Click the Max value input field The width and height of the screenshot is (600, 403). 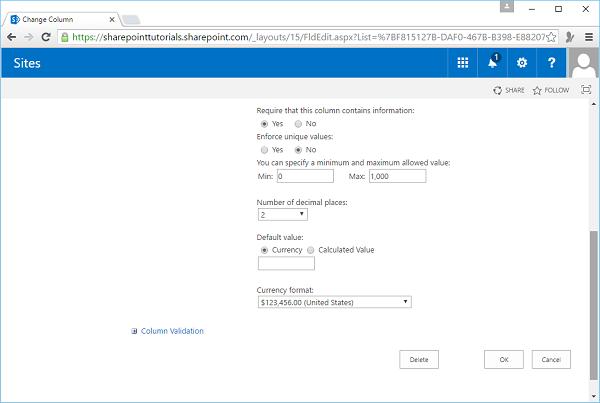click(397, 176)
